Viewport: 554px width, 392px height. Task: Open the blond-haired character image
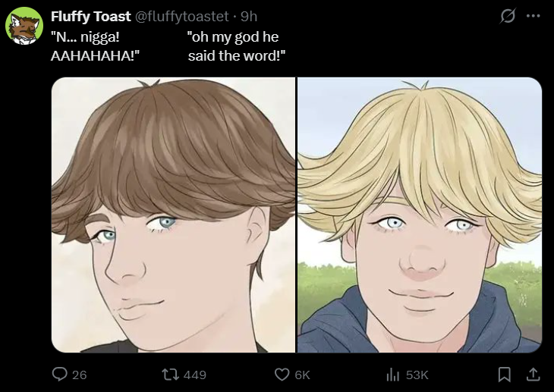tap(419, 215)
